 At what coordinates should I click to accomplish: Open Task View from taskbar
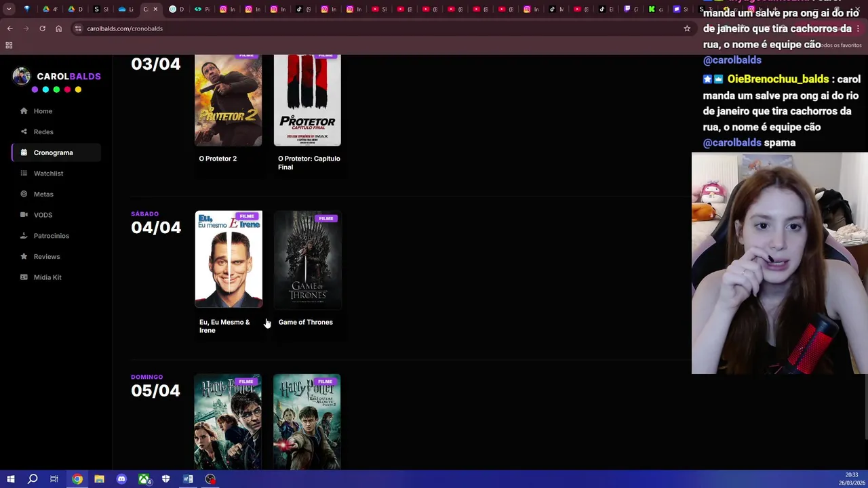54,479
